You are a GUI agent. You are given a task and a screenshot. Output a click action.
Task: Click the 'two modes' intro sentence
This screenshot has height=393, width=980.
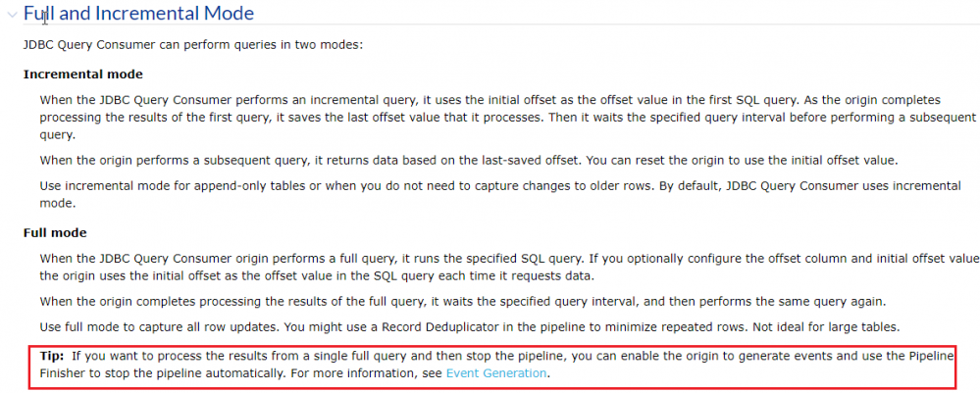click(193, 45)
